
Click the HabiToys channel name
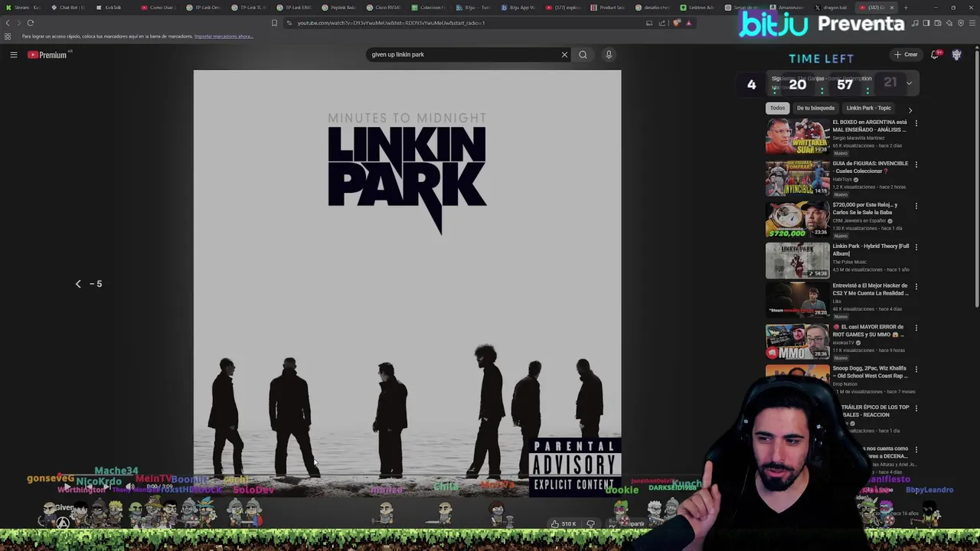pyautogui.click(x=842, y=179)
